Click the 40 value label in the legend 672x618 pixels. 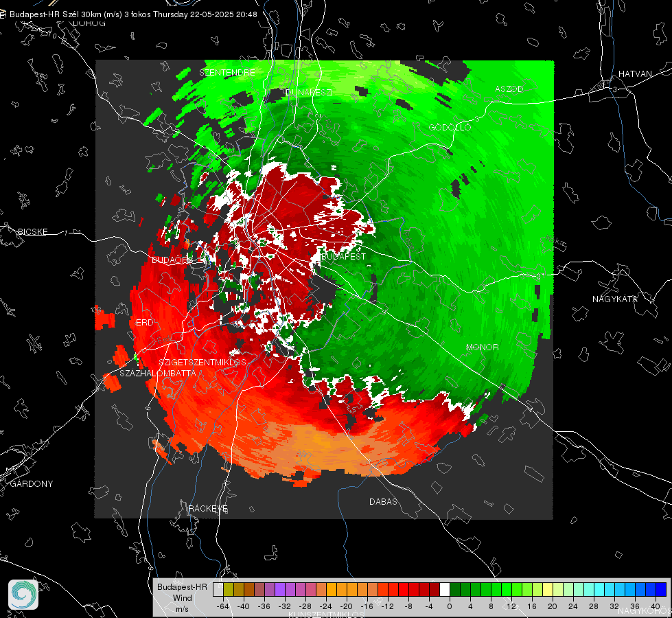click(x=655, y=606)
